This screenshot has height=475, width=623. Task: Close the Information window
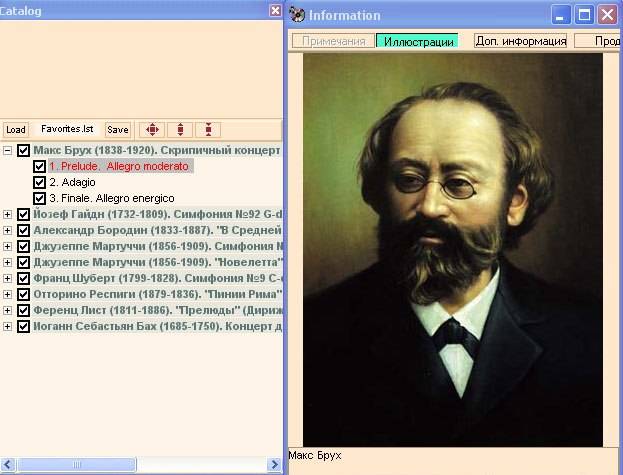(x=608, y=15)
